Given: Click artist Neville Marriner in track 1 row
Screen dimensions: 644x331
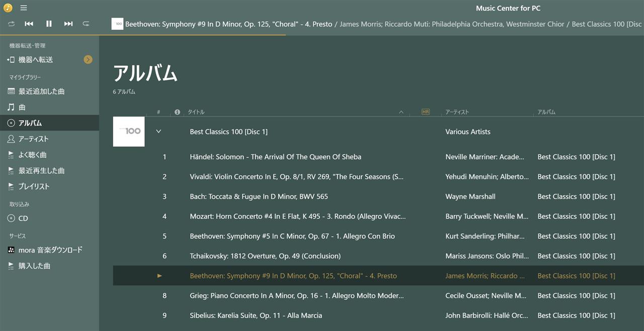Looking at the screenshot, I should [x=485, y=157].
